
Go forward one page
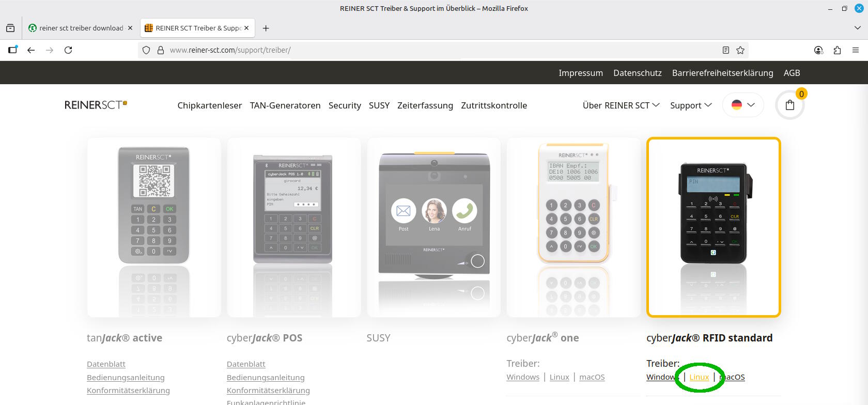pyautogui.click(x=50, y=50)
